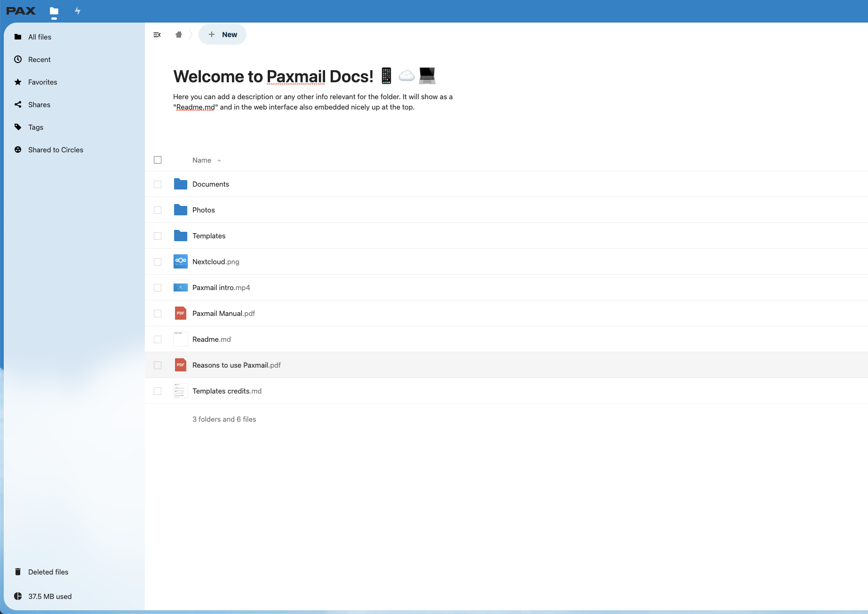This screenshot has width=868, height=614.
Task: Open the Documents folder icon
Action: pyautogui.click(x=181, y=184)
